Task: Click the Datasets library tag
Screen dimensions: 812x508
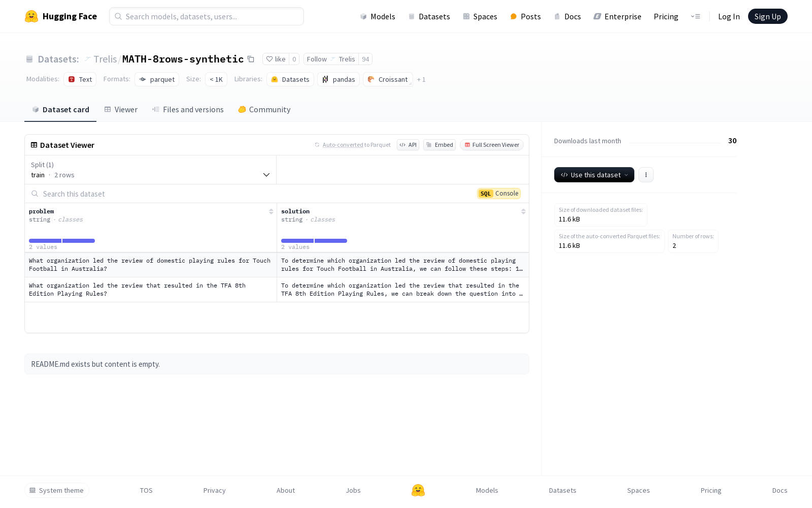Action: click(x=290, y=79)
